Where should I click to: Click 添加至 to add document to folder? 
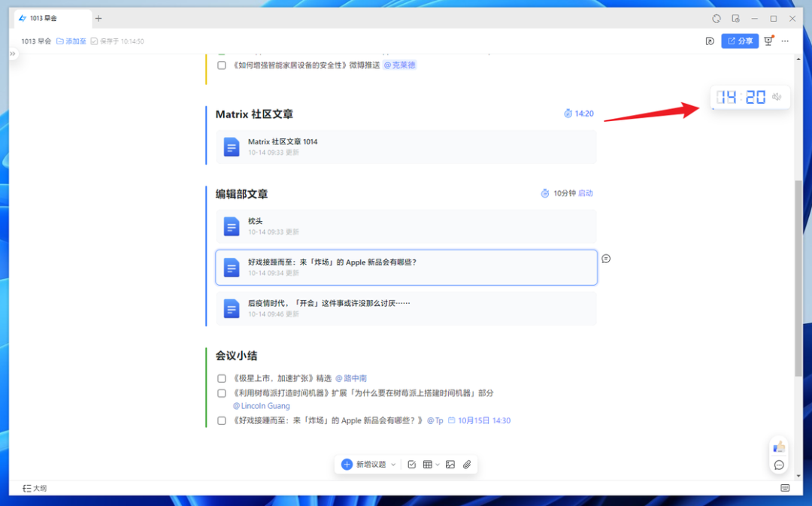coord(71,41)
